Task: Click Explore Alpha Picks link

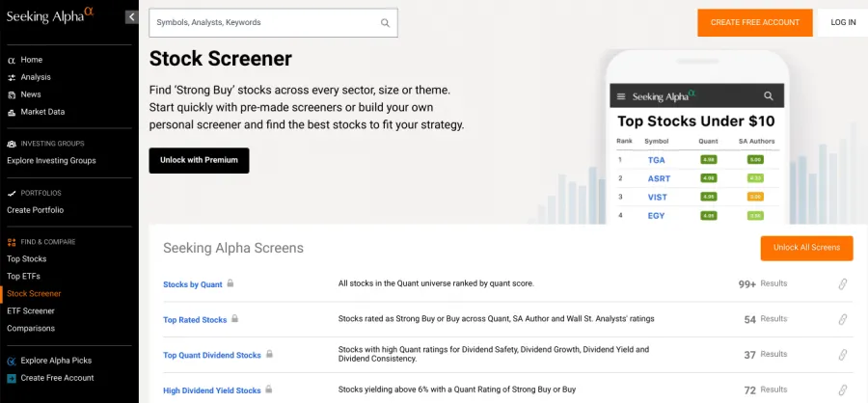Action: click(56, 361)
